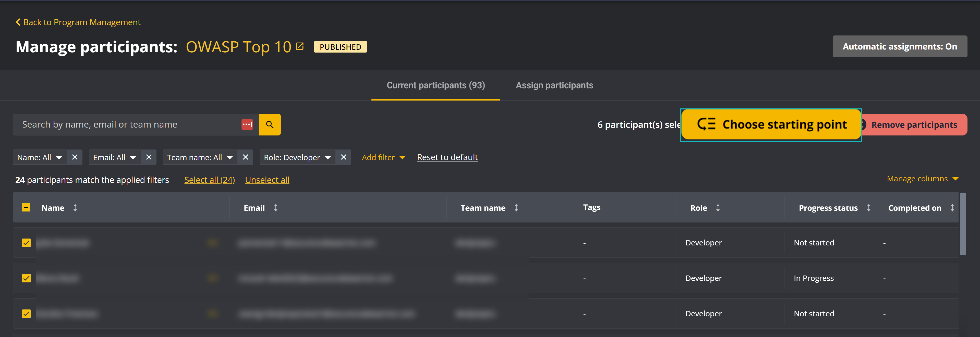Sort the Email column by its sort icon

click(275, 208)
